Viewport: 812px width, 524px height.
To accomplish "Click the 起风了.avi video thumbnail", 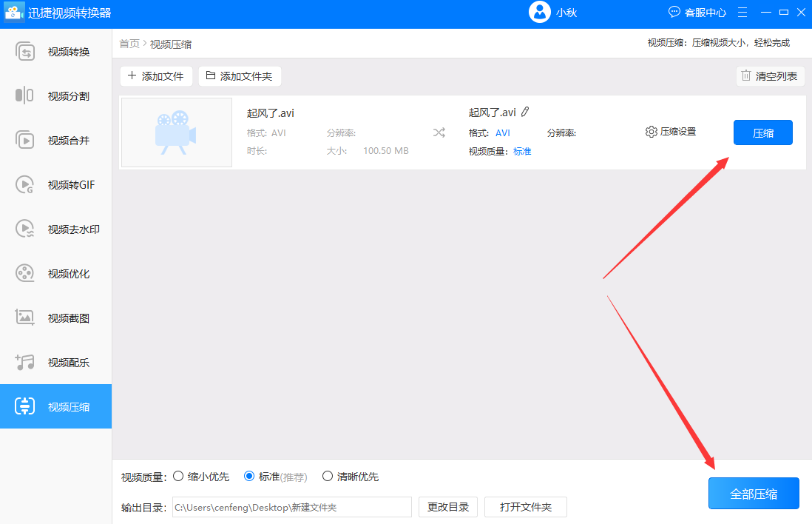I will pos(177,132).
